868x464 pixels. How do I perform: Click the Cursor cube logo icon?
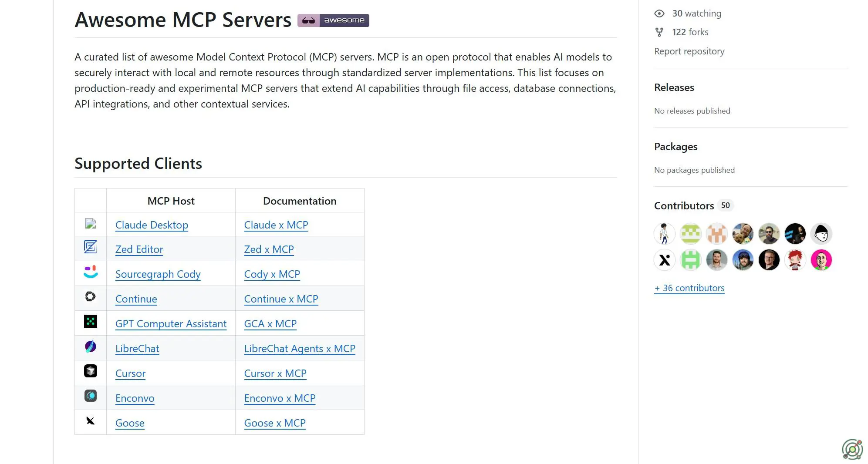click(x=91, y=371)
